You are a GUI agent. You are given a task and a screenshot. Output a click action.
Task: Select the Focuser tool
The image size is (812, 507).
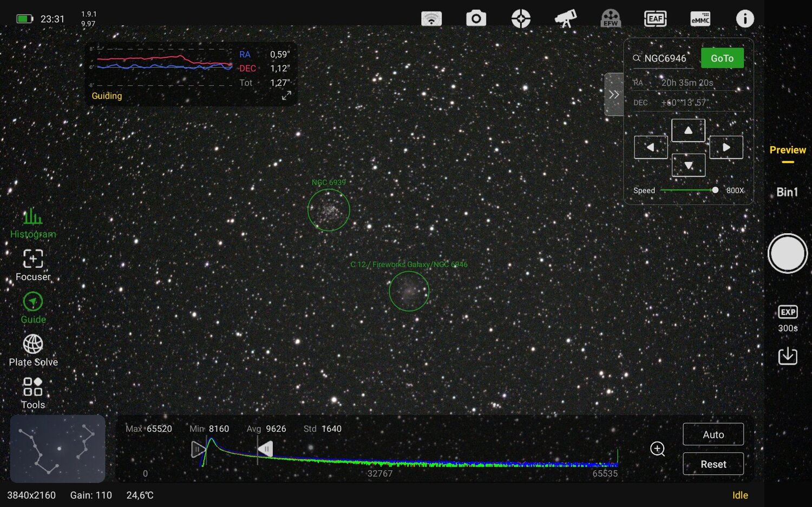click(x=32, y=265)
